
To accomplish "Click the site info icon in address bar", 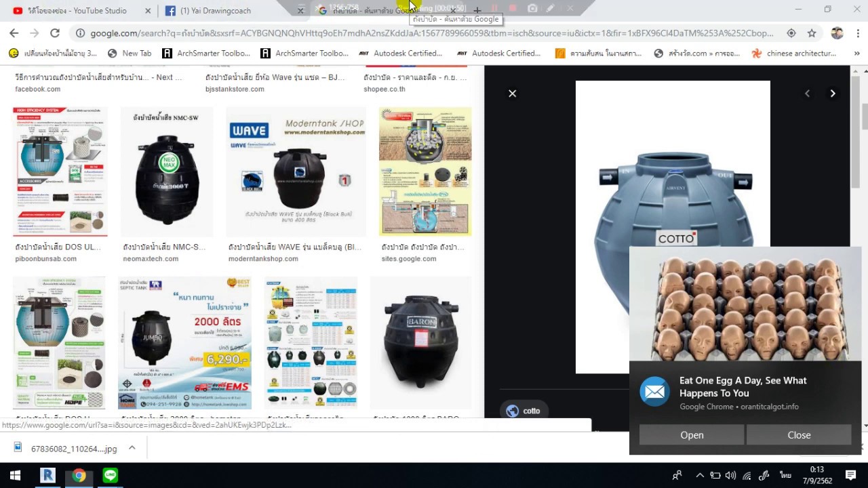I will click(x=80, y=33).
